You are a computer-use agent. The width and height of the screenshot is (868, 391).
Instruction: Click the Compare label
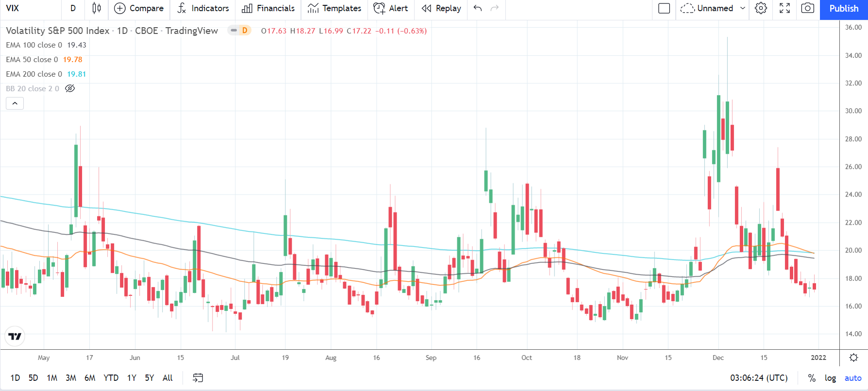click(147, 8)
